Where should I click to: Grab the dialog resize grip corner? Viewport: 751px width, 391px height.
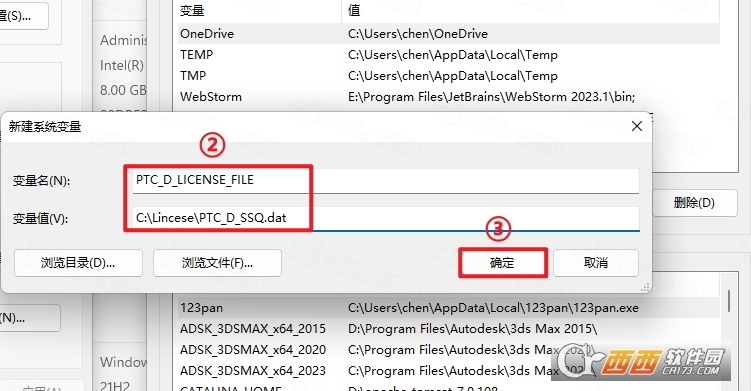point(645,287)
